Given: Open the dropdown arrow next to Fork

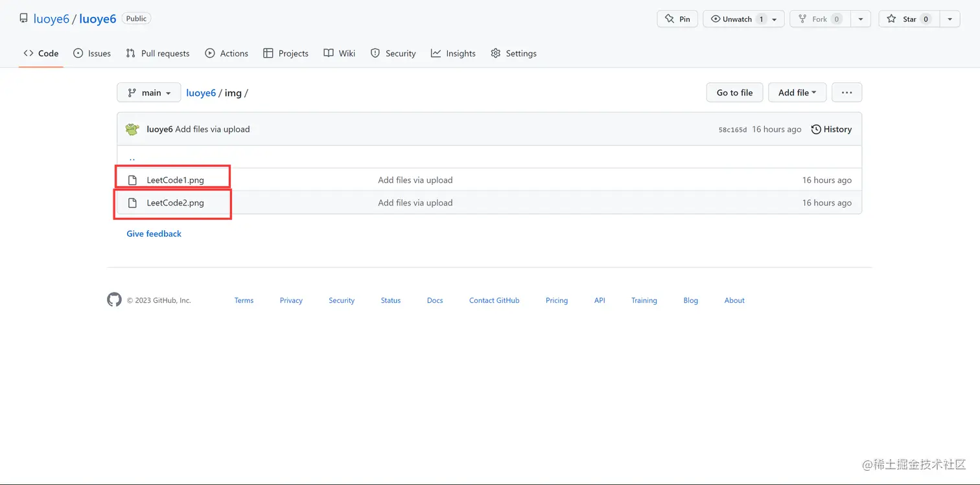Looking at the screenshot, I should pos(860,19).
